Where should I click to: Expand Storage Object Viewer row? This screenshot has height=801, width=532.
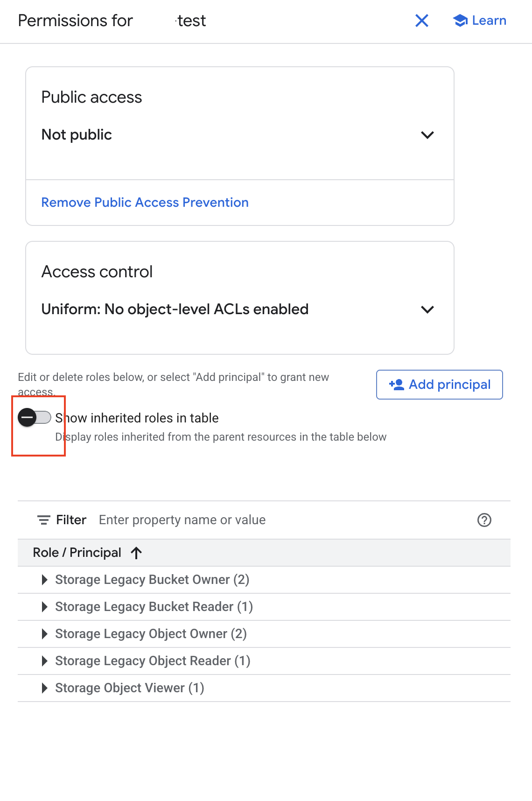(45, 688)
